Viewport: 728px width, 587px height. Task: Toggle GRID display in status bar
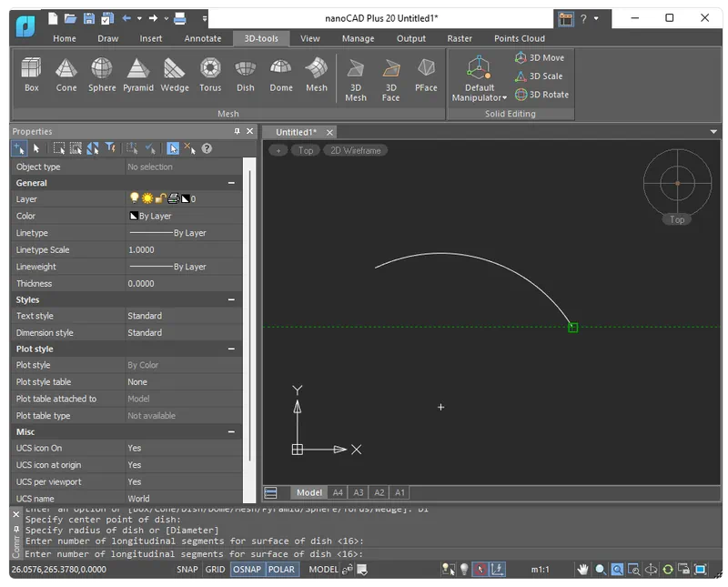pos(215,570)
